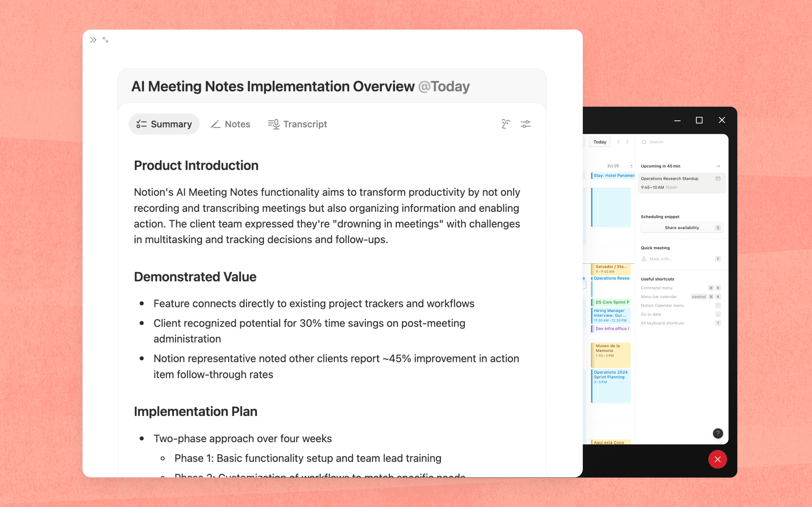
Task: Click the search magnifier in the calendar sidebar
Action: pos(644,142)
